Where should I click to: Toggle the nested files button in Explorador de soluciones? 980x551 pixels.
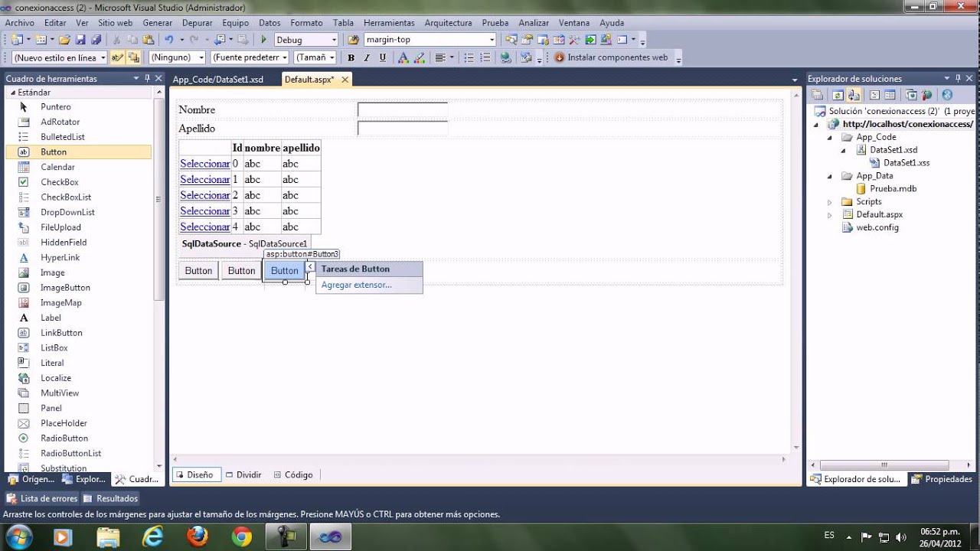tap(853, 95)
